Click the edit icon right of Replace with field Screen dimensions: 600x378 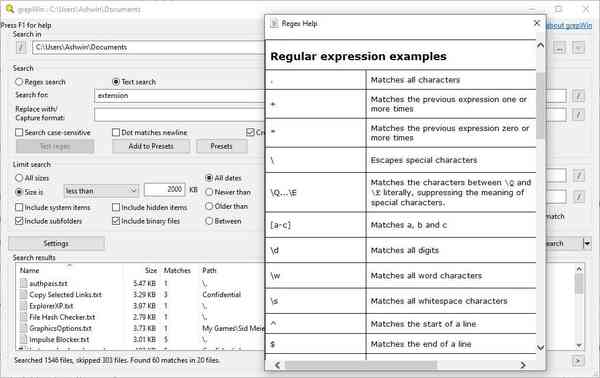pos(578,114)
